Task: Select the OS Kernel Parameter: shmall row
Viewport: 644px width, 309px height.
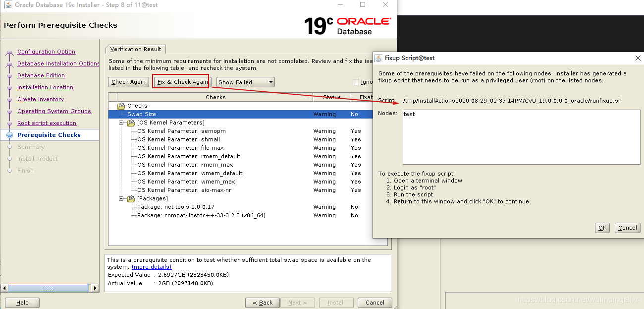Action: tap(240, 139)
